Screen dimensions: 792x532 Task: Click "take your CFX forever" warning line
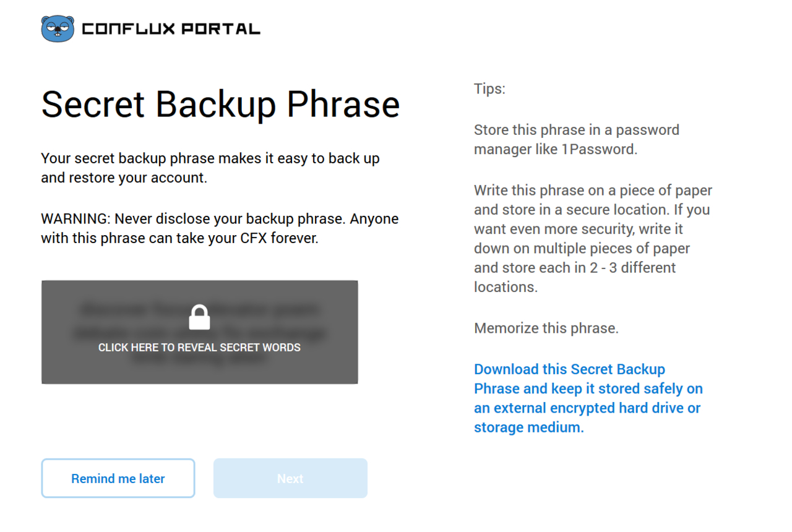pyautogui.click(x=179, y=238)
